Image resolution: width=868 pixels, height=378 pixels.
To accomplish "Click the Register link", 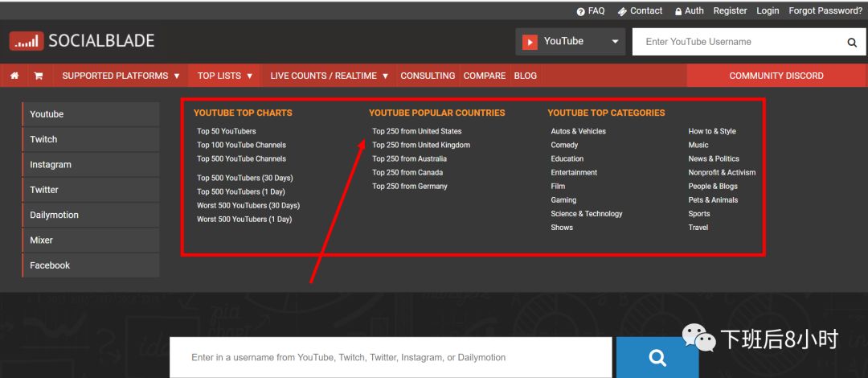I will pyautogui.click(x=730, y=11).
